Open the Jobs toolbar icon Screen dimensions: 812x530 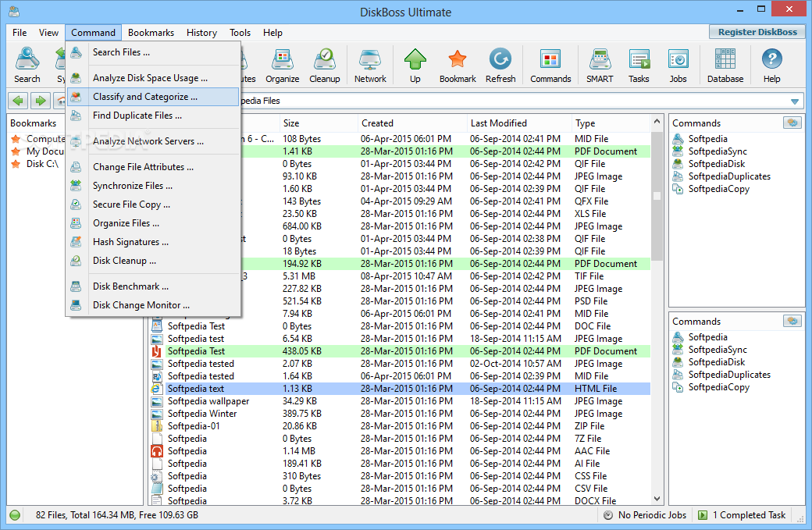[678, 65]
